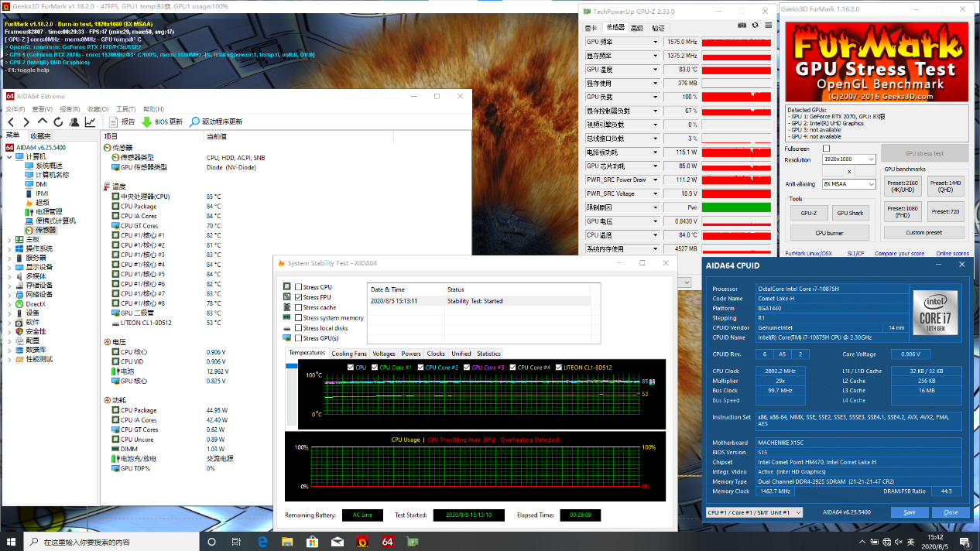Screen dimensions: 980x551
Task: Expand 操作系统 node in AIDA64 tree
Action: click(10, 248)
